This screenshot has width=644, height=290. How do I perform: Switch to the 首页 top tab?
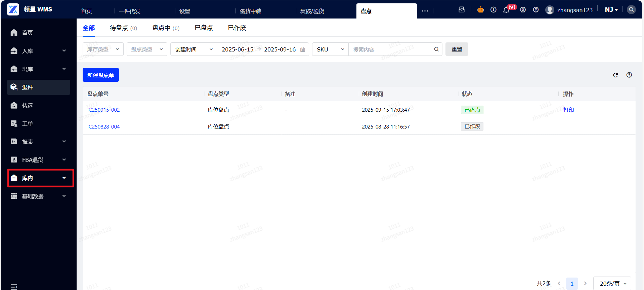click(87, 11)
